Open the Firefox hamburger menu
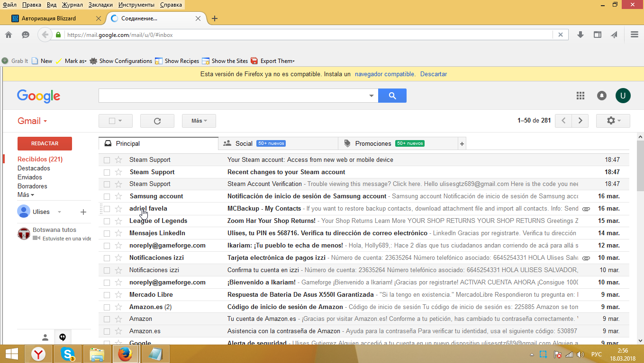 (635, 35)
